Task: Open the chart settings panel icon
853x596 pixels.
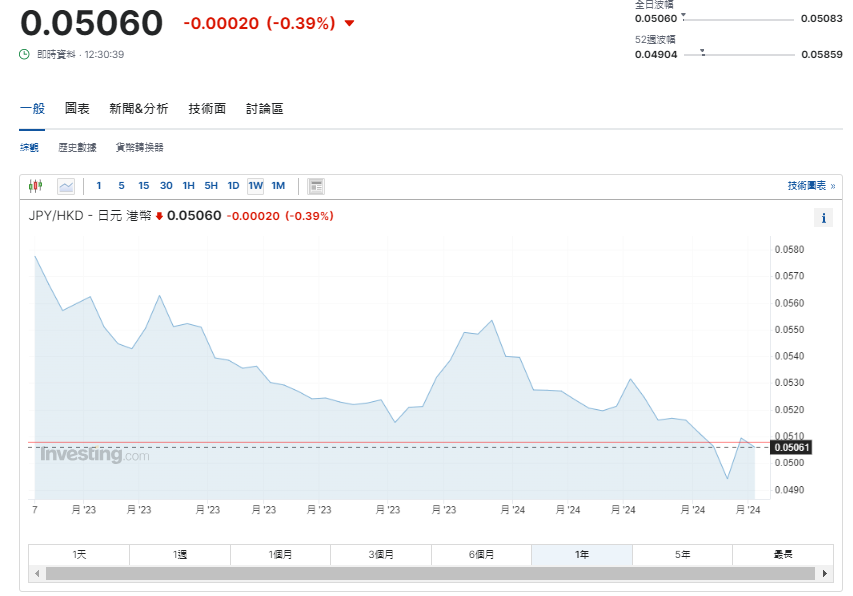Action: pos(316,185)
